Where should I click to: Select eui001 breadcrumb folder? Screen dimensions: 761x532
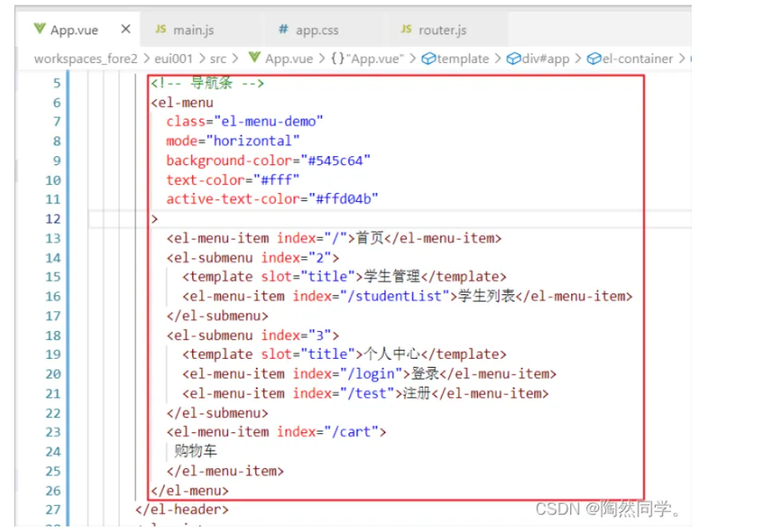pyautogui.click(x=173, y=59)
